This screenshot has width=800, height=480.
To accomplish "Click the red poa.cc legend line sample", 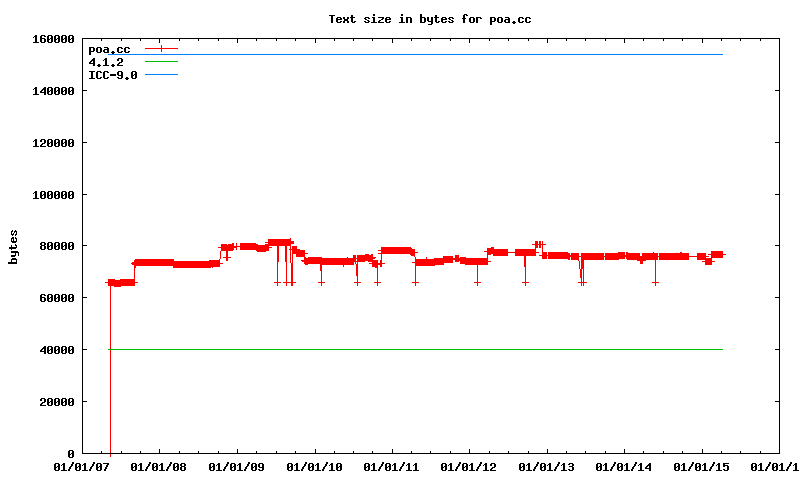I will tap(161, 48).
